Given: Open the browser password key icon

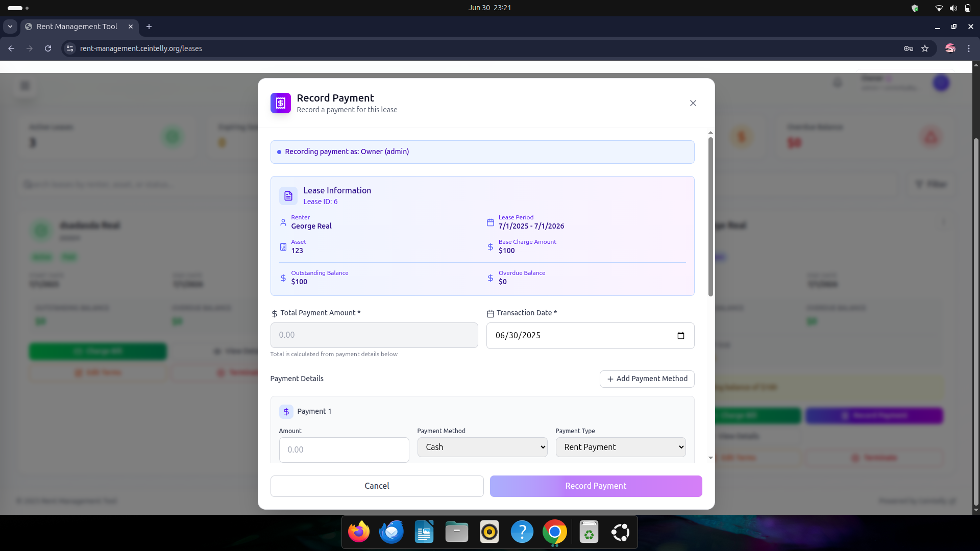Looking at the screenshot, I should click(x=908, y=48).
